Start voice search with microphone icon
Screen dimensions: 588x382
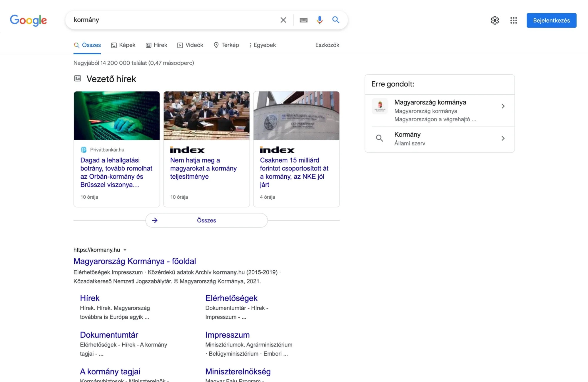[x=320, y=20]
